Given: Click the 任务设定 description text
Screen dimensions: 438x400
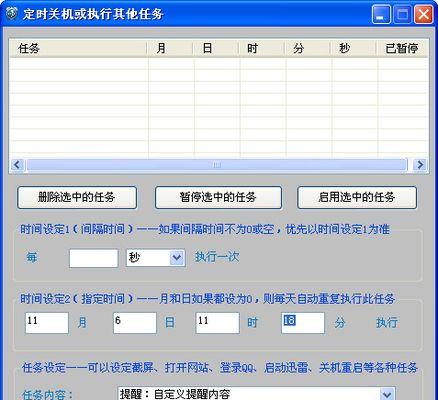Looking at the screenshot, I should tap(220, 368).
